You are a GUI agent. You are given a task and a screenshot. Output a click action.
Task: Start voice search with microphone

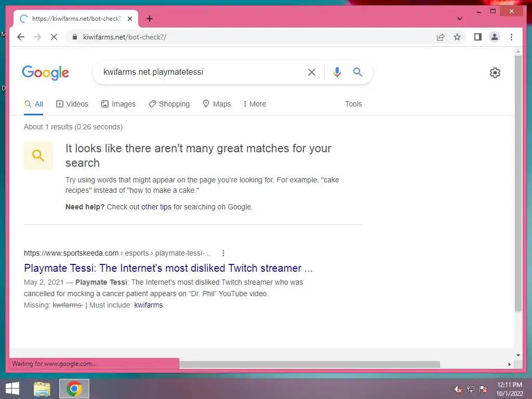337,72
